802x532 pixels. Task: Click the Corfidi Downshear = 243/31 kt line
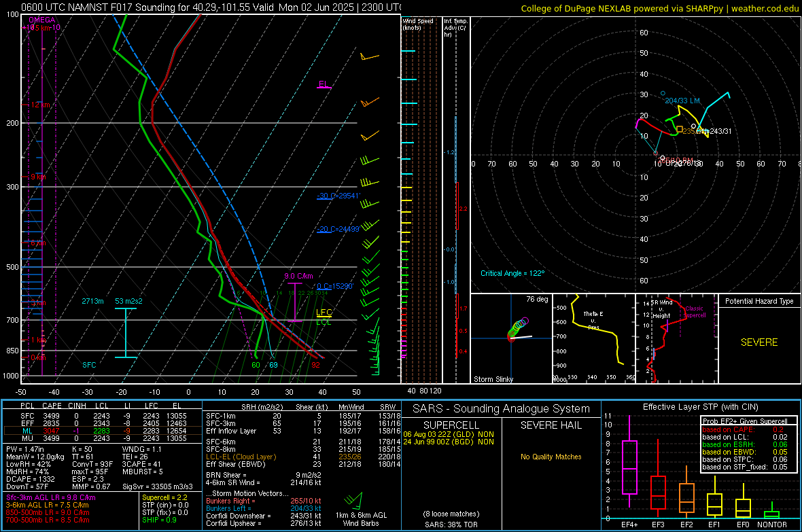pyautogui.click(x=264, y=516)
